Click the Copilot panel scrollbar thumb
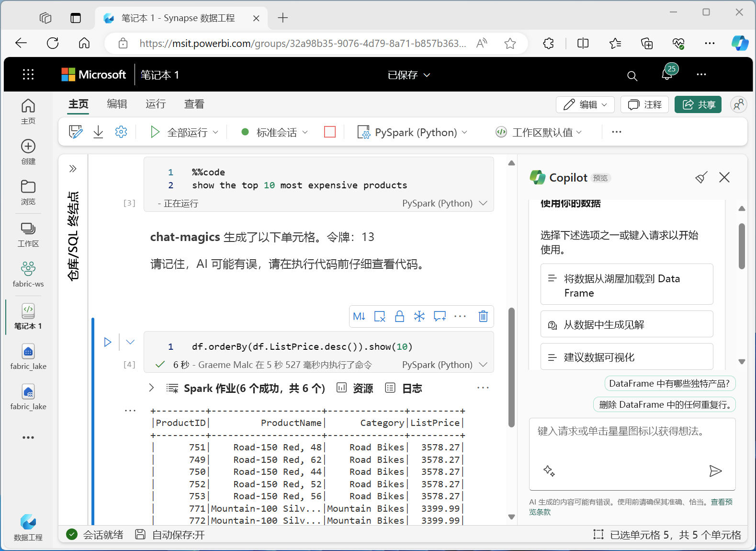This screenshot has height=551, width=756. (742, 246)
